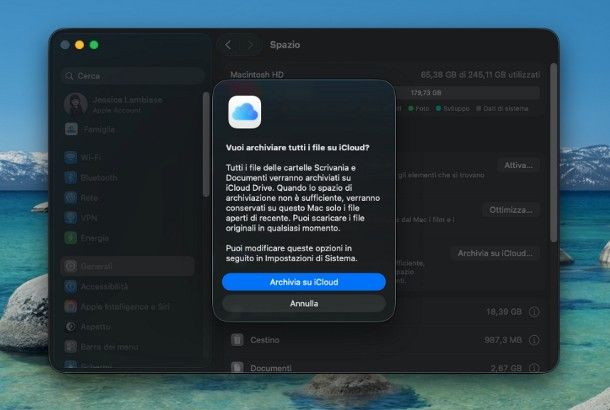Click the Ottimizza... button
This screenshot has height=410, width=610.
pyautogui.click(x=511, y=210)
